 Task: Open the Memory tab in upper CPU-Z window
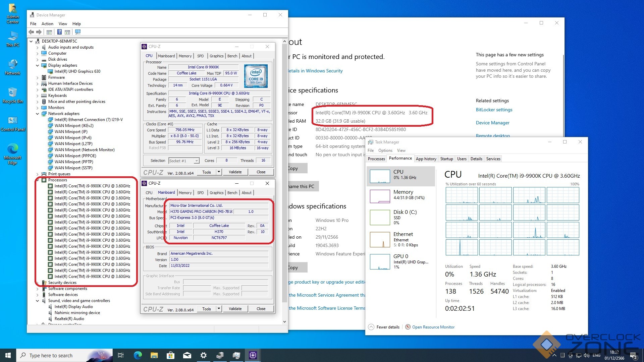coord(185,56)
